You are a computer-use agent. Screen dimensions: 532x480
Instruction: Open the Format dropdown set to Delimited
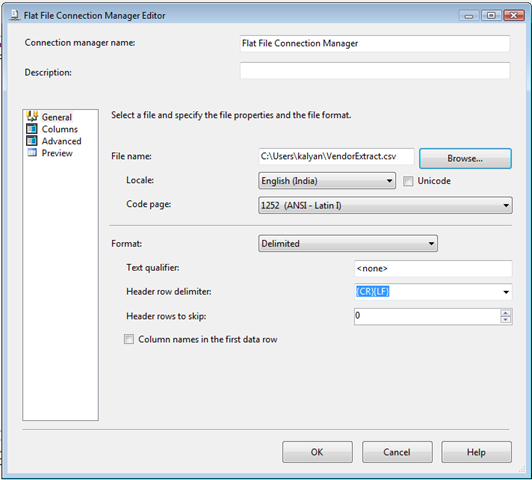pyautogui.click(x=348, y=244)
